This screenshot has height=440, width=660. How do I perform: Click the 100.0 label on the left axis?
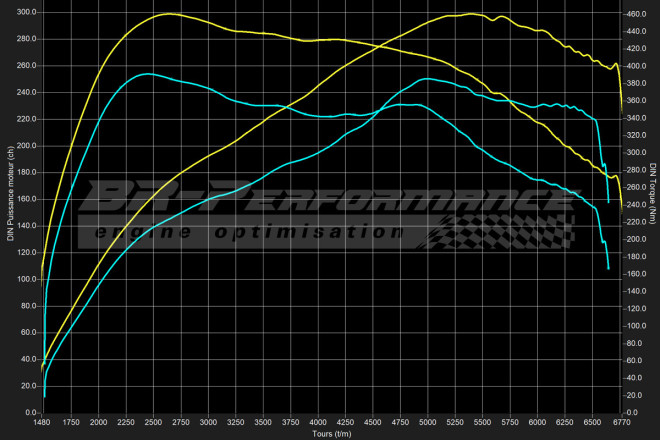[x=26, y=279]
